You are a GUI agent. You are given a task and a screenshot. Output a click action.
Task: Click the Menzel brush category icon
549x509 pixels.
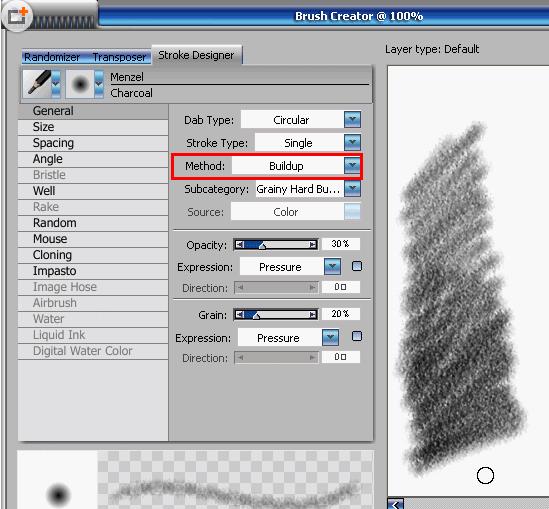37,83
